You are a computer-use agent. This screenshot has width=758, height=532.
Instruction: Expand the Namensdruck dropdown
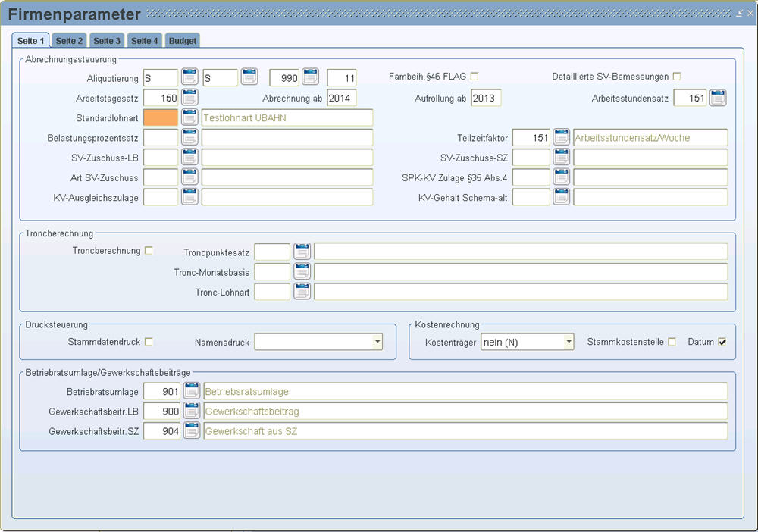coord(377,343)
